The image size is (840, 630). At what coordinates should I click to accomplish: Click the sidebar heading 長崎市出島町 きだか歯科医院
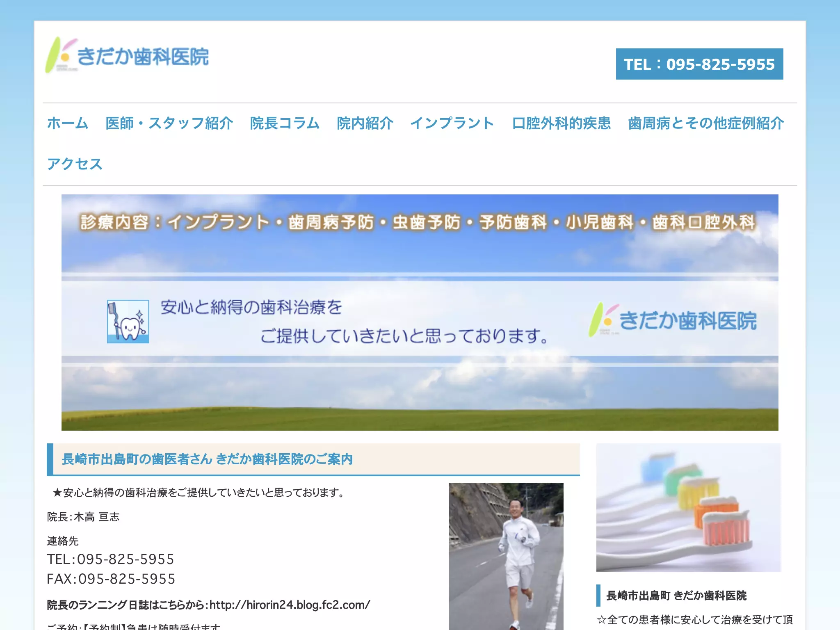(676, 596)
